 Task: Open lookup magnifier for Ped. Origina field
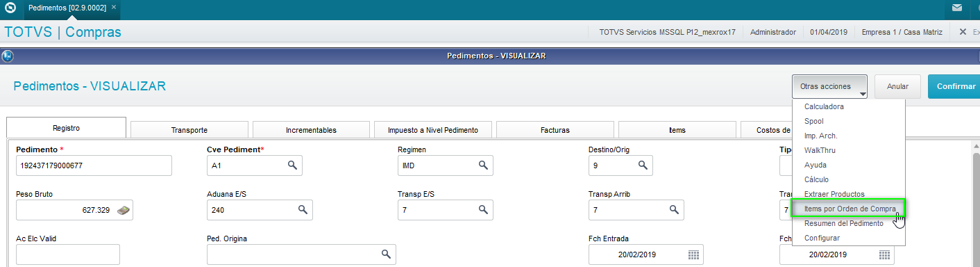point(386,254)
